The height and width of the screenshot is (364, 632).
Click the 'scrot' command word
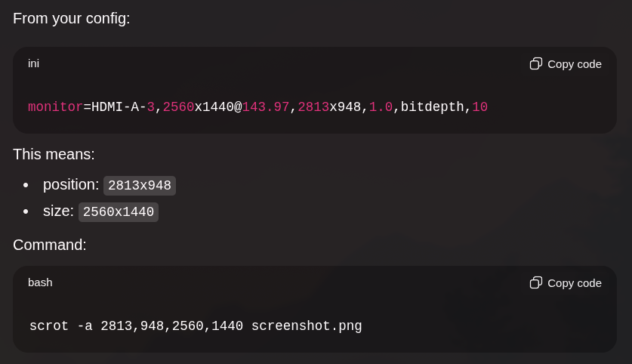49,325
